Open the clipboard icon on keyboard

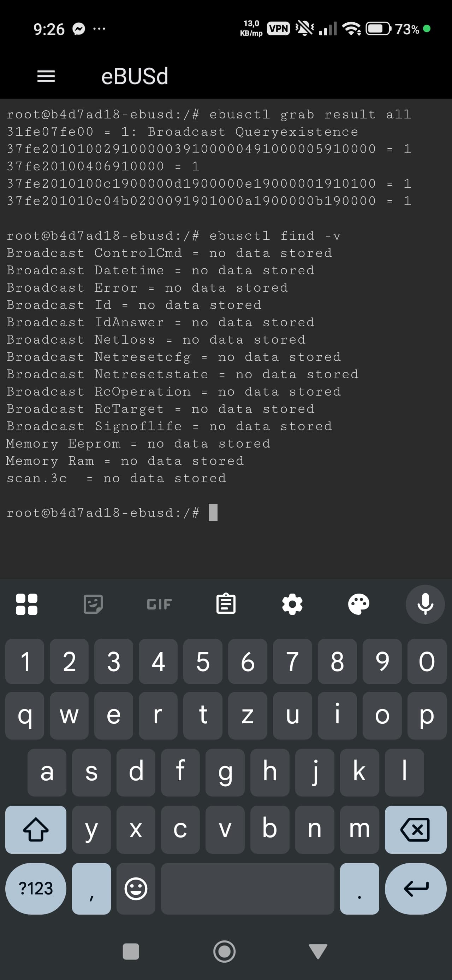226,604
